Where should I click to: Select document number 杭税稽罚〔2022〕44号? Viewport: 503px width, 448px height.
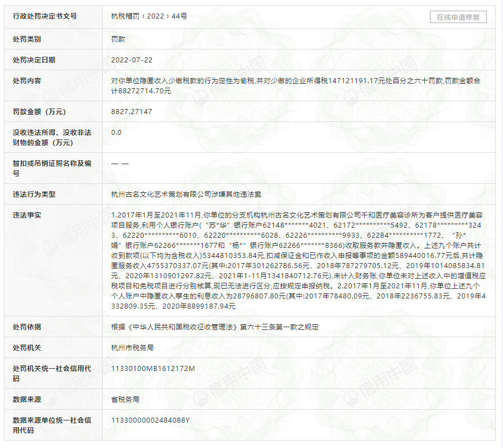coord(149,16)
